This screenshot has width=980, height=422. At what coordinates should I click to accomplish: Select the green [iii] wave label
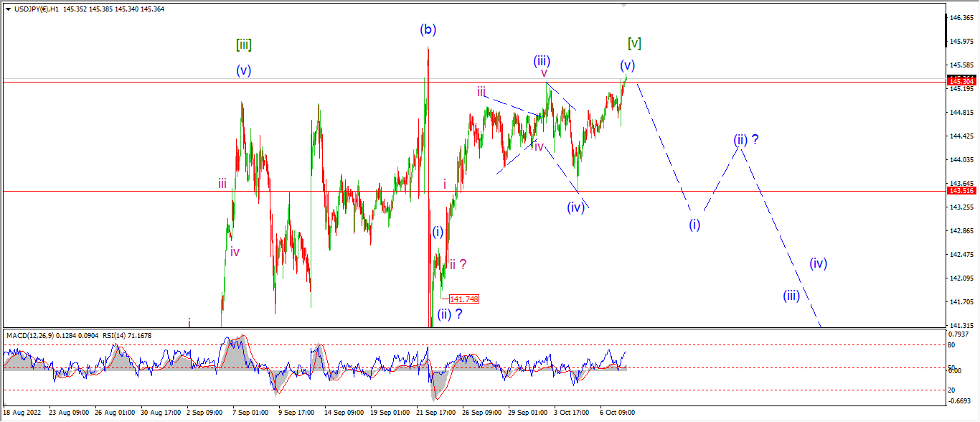click(243, 44)
